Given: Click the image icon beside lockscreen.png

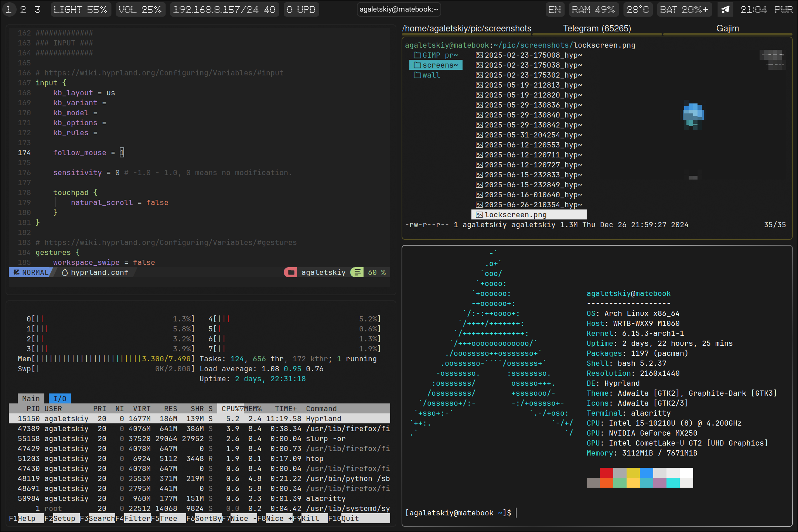Looking at the screenshot, I should click(479, 215).
